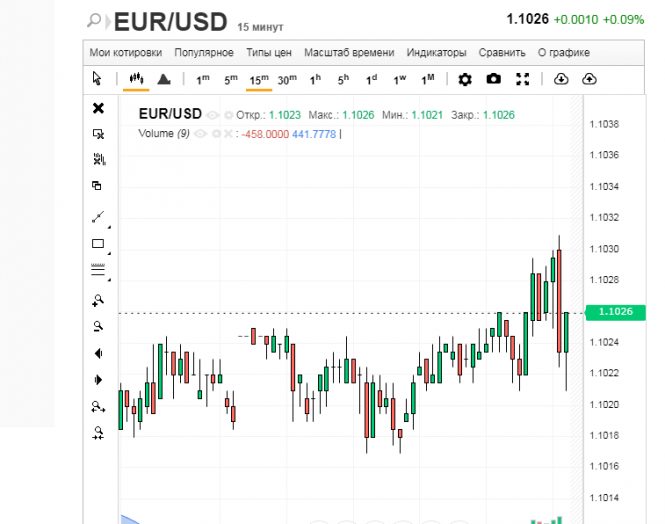Toggle EUR/USD series visibility eye
Viewport: 665px width, 524px height.
212,115
